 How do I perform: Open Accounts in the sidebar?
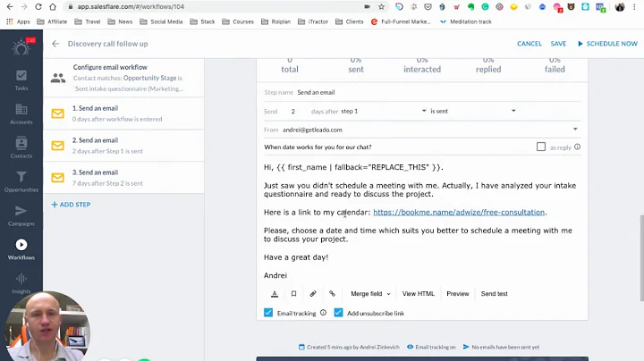21,114
